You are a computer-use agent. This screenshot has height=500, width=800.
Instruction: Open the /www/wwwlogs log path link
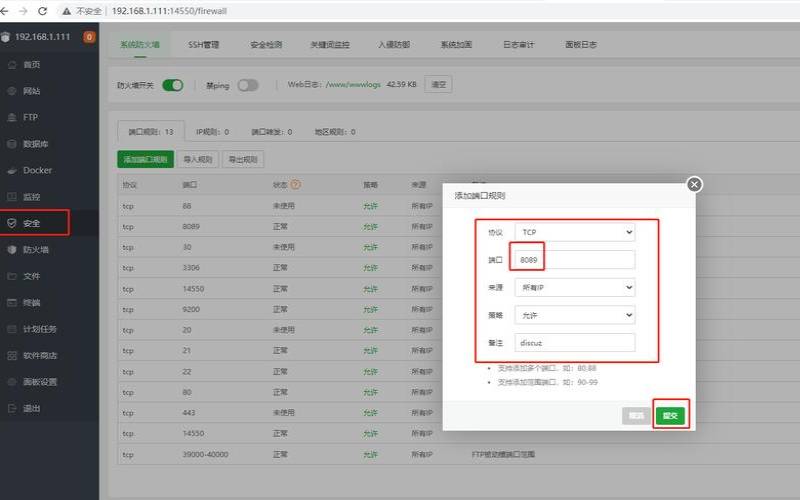[354, 84]
